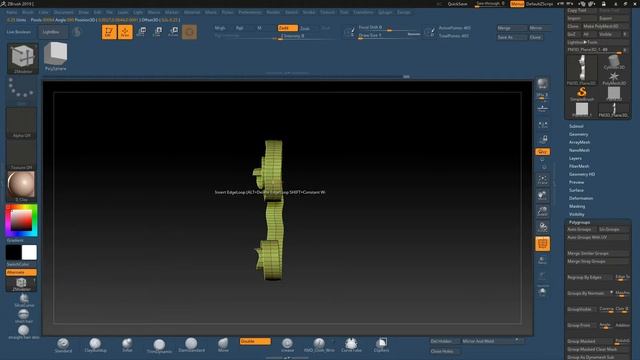Enable the M material channel
The height and width of the screenshot is (360, 640).
point(260,28)
